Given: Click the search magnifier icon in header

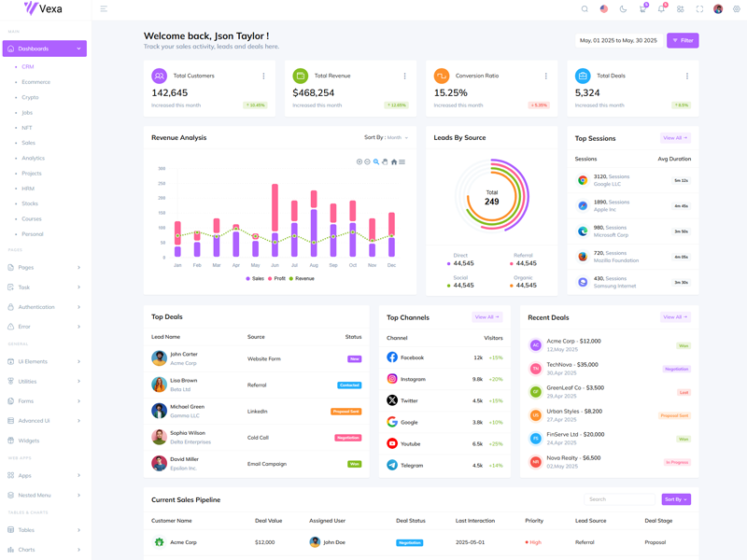Looking at the screenshot, I should click(x=585, y=9).
